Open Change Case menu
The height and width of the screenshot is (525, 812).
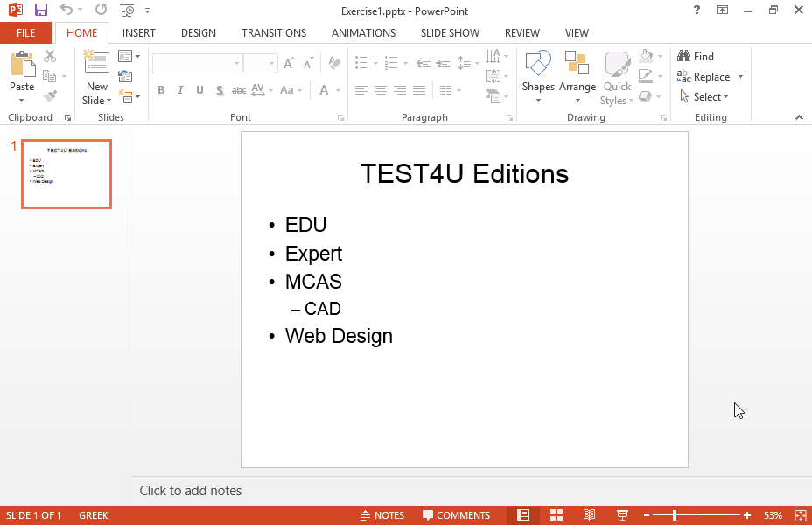(x=290, y=90)
